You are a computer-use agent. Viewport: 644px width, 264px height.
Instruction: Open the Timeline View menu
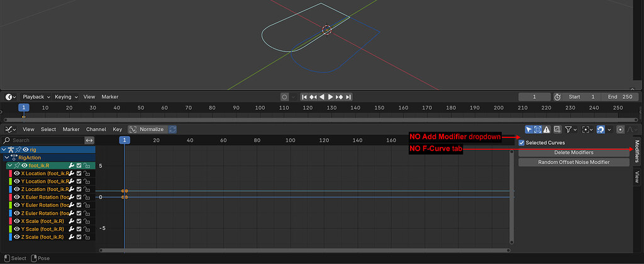click(89, 97)
